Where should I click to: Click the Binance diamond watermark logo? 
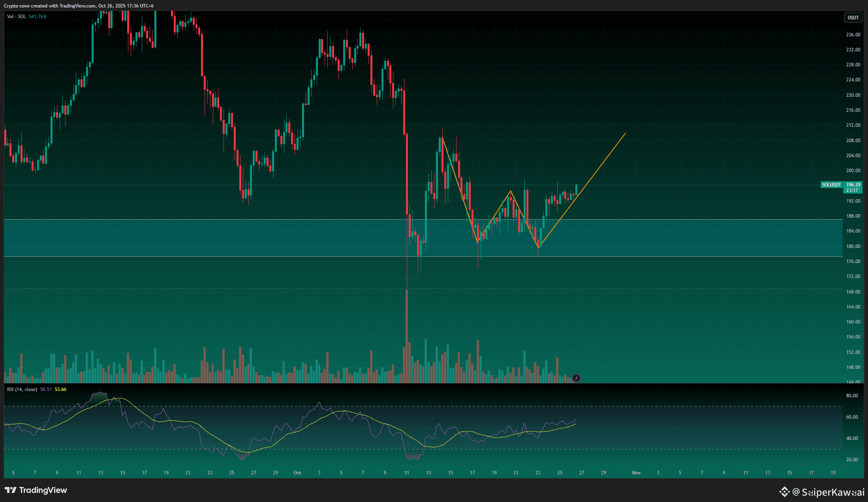[784, 492]
